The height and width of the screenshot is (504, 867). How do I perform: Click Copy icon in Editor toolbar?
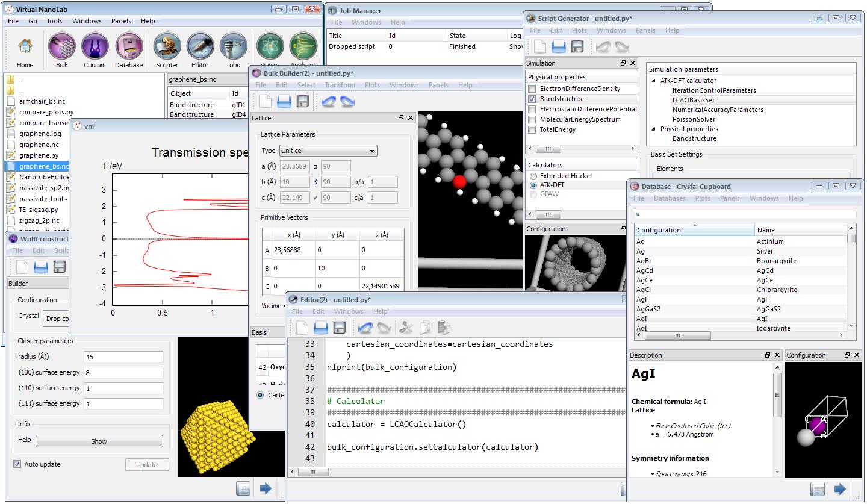[x=424, y=328]
